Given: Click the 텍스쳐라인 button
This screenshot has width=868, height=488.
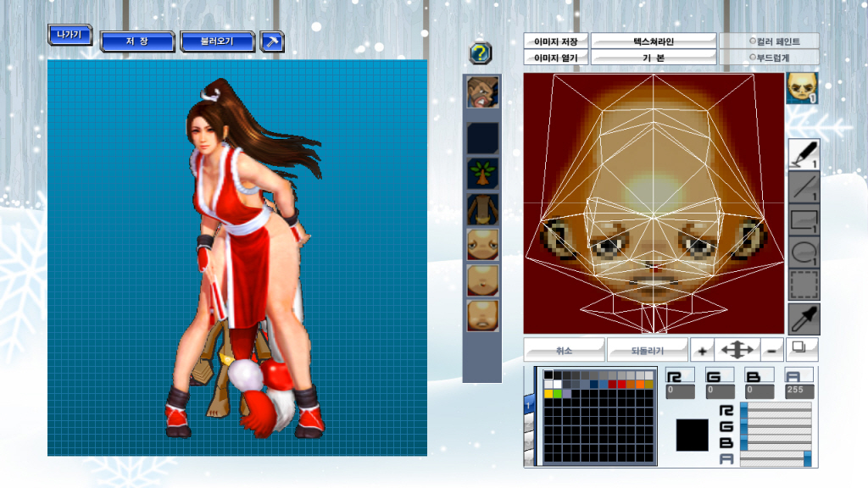Looking at the screenshot, I should pos(654,42).
